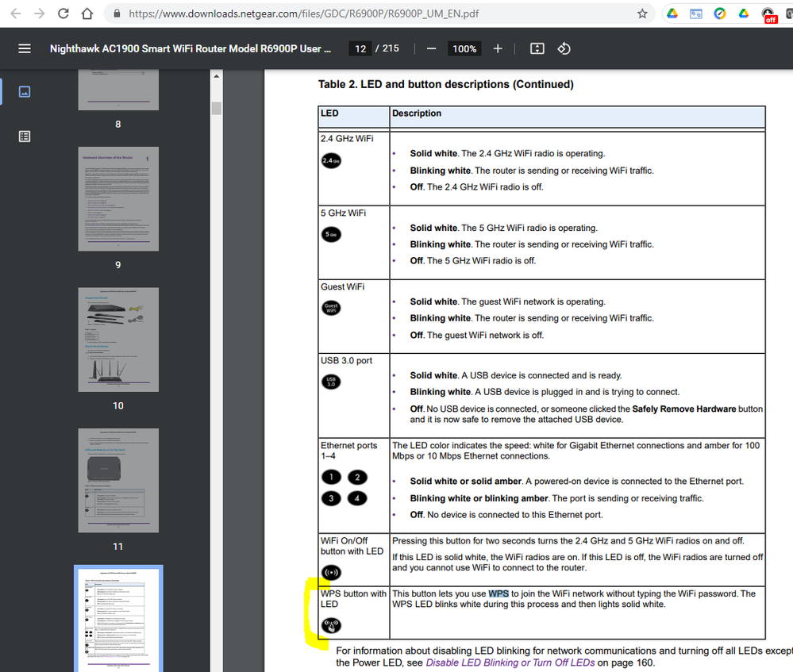Click the PDF title 'Nighthawk AC1900 Smart WiFi Router'
The width and height of the screenshot is (793, 672).
click(191, 48)
